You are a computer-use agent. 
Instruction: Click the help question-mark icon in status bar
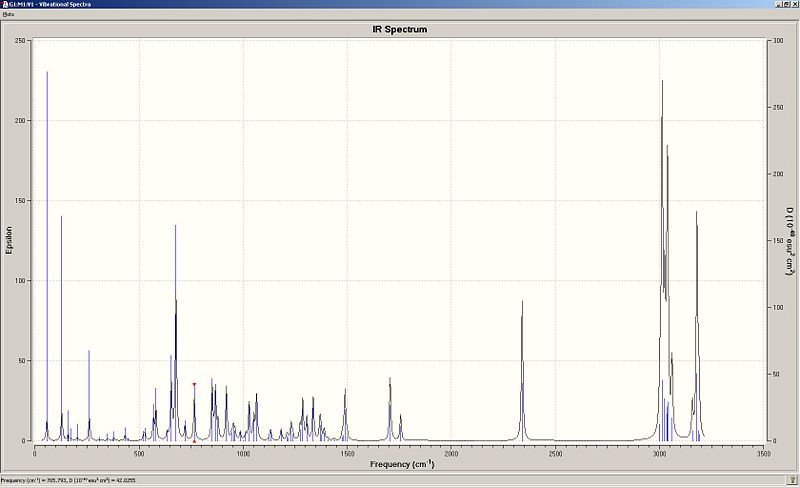pyautogui.click(x=793, y=480)
